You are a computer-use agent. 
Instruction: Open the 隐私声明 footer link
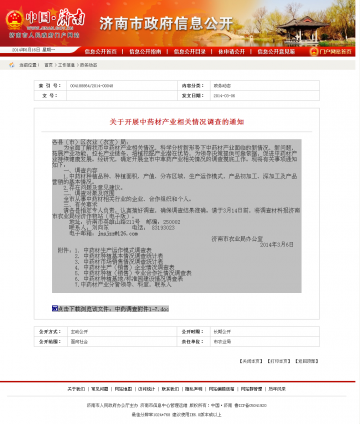pos(194,389)
